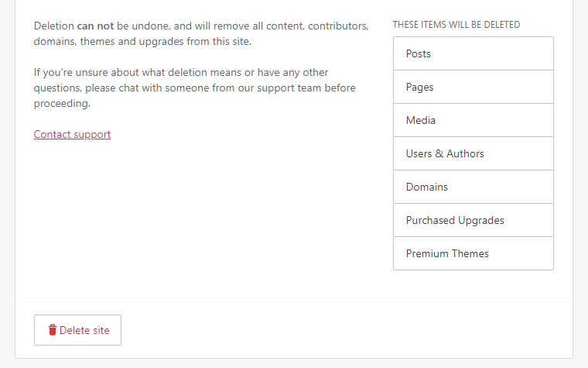The image size is (588, 368).
Task: Select Posts in the deletion list
Action: pyautogui.click(x=473, y=53)
